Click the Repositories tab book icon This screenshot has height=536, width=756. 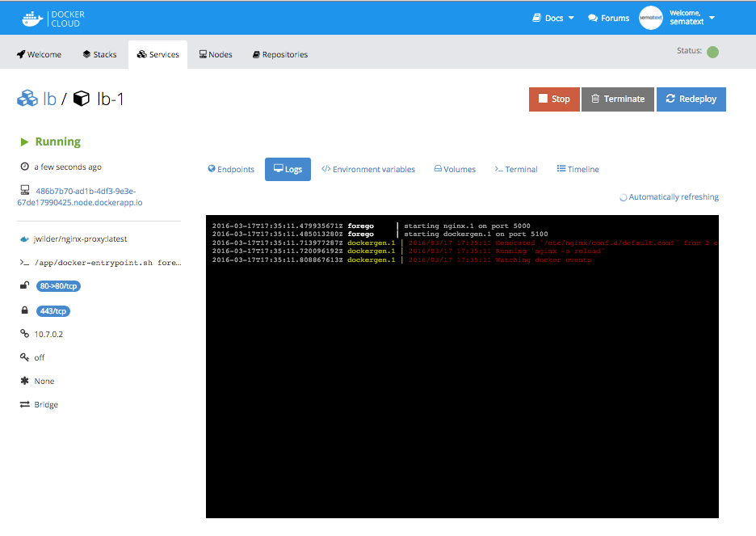(257, 54)
